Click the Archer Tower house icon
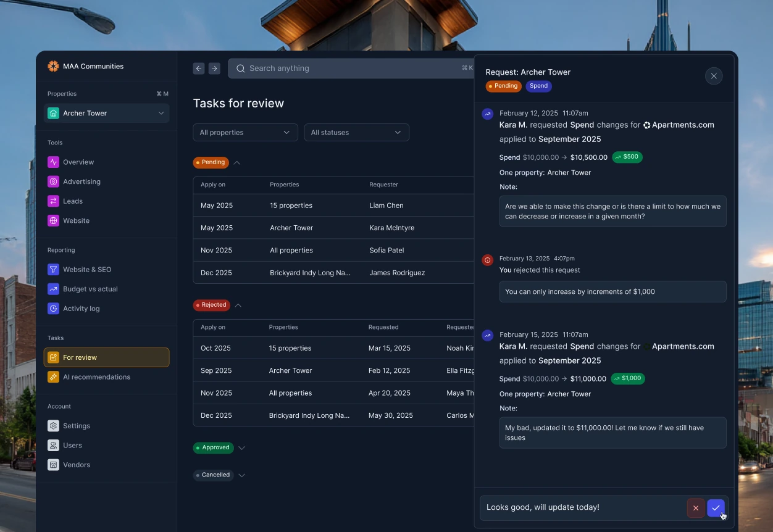 pyautogui.click(x=53, y=113)
